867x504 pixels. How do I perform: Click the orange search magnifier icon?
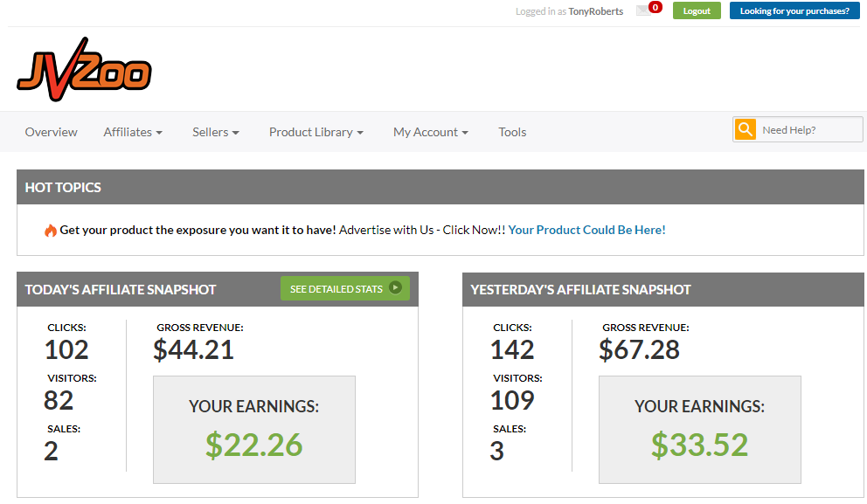pyautogui.click(x=746, y=130)
